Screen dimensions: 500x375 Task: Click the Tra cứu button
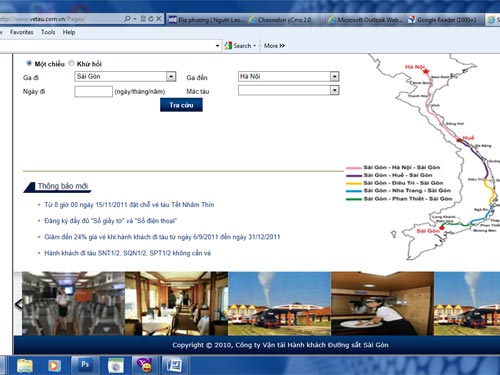pos(181,105)
